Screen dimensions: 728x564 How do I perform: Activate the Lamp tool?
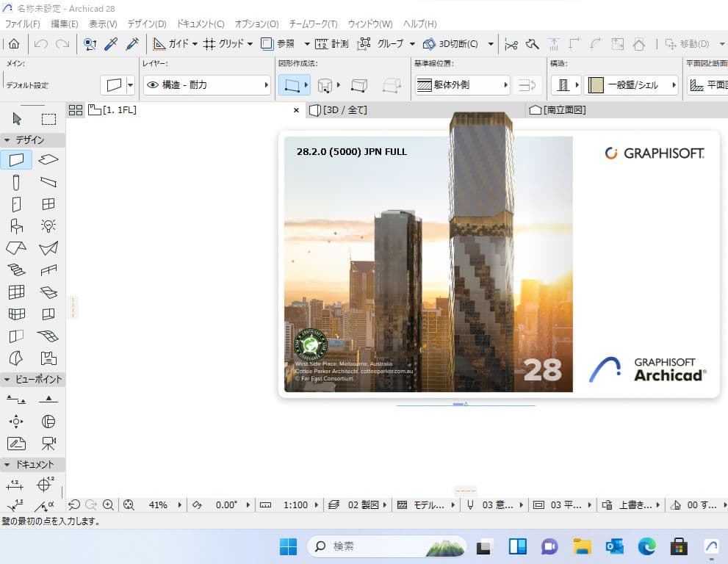(48, 226)
